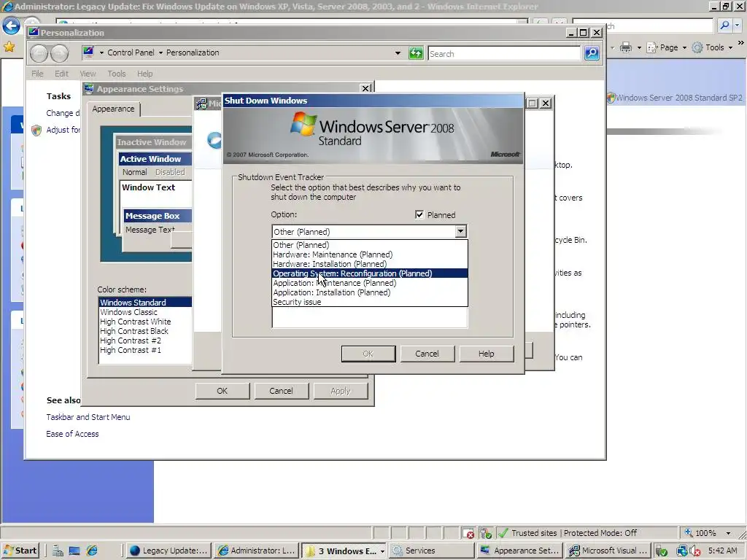The height and width of the screenshot is (560, 747).
Task: Open the View menu in Personalization
Action: click(x=88, y=74)
